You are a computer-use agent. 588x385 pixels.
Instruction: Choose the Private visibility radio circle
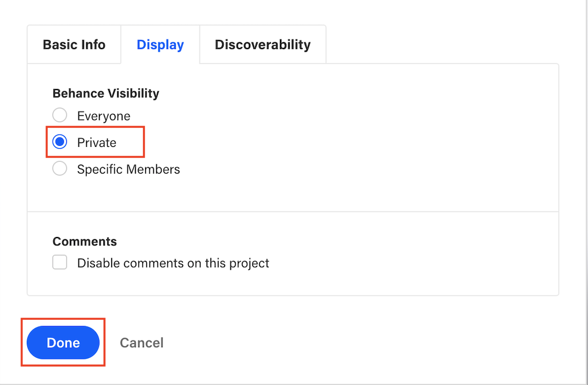(59, 142)
